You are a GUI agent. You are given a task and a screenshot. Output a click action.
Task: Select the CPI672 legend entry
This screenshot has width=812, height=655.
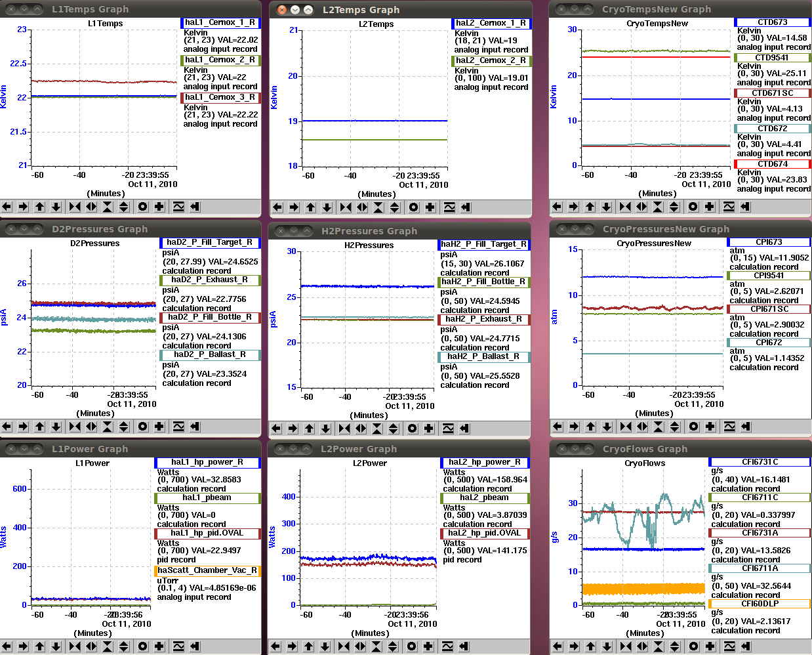[x=769, y=343]
